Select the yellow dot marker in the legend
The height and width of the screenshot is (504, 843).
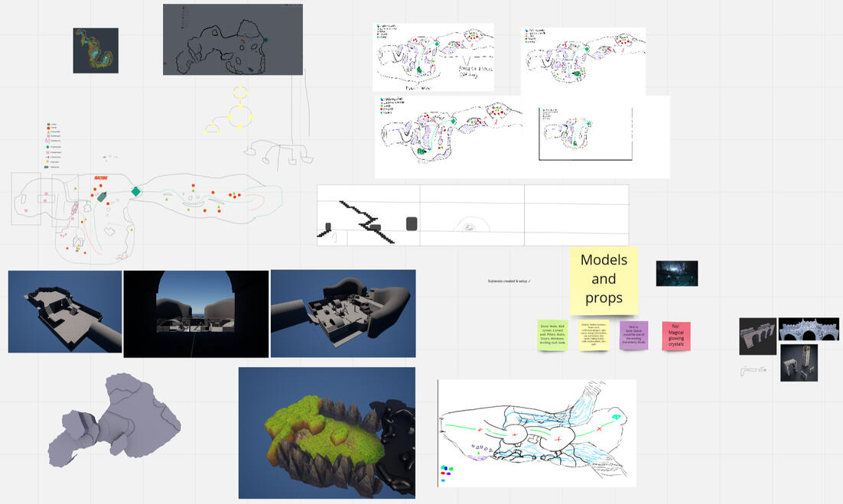point(47,161)
